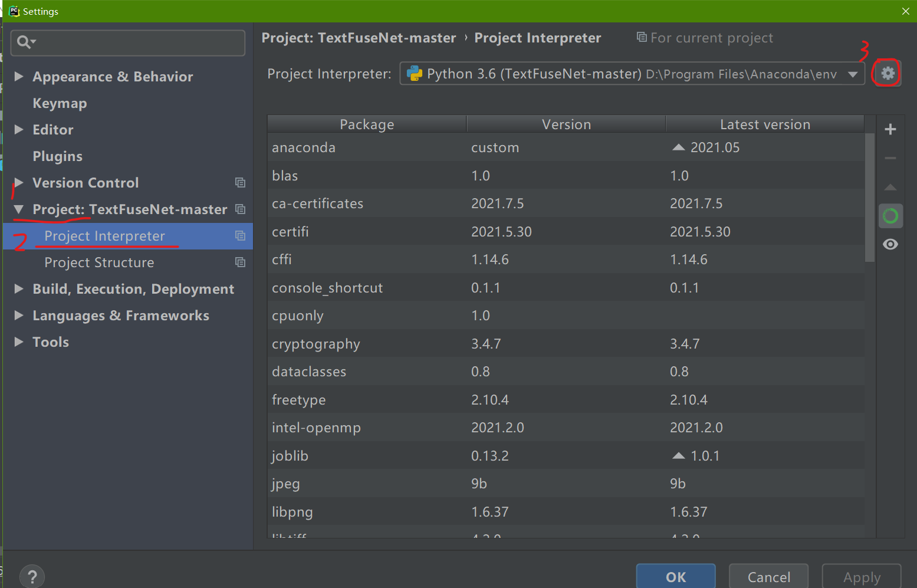Image resolution: width=917 pixels, height=588 pixels.
Task: Click the 'For current project' label
Action: point(711,38)
